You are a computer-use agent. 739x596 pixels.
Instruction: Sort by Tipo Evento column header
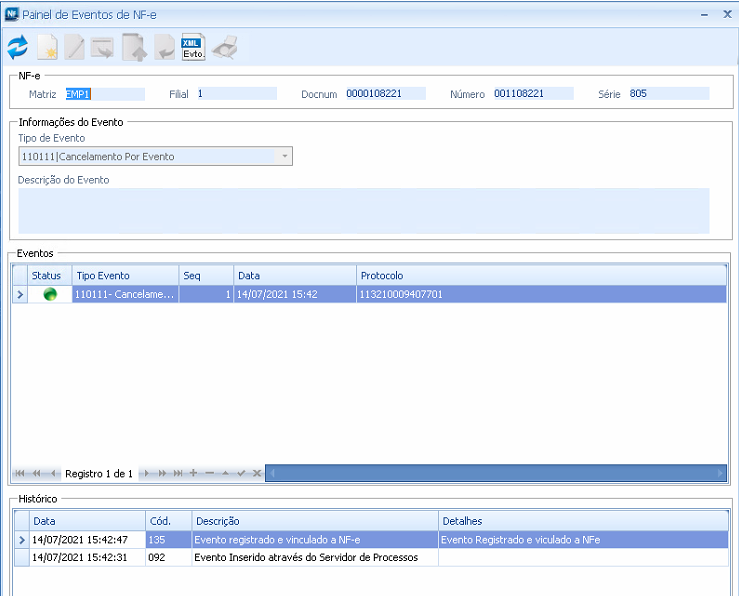click(x=125, y=275)
